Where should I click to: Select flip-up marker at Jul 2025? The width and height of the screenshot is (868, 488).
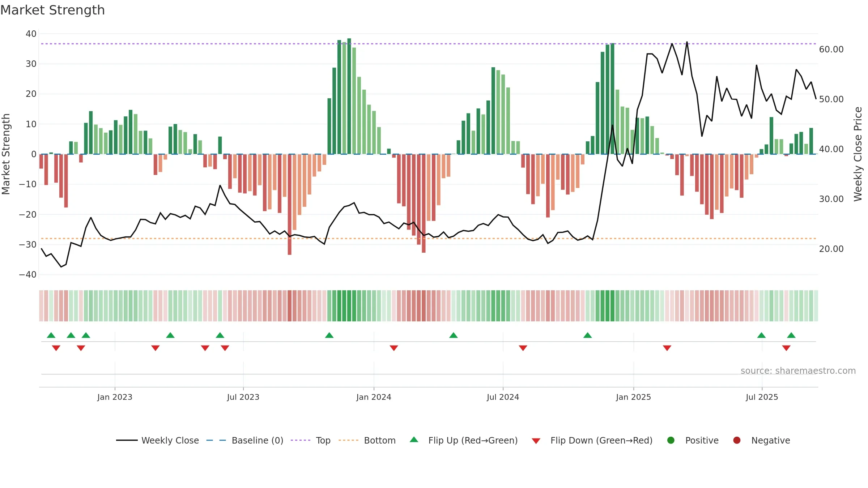761,335
